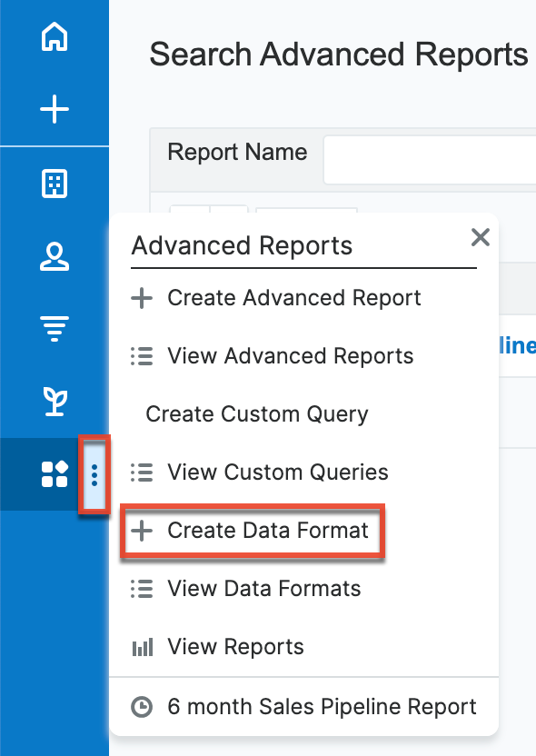Close the Advanced Reports popup

click(481, 237)
